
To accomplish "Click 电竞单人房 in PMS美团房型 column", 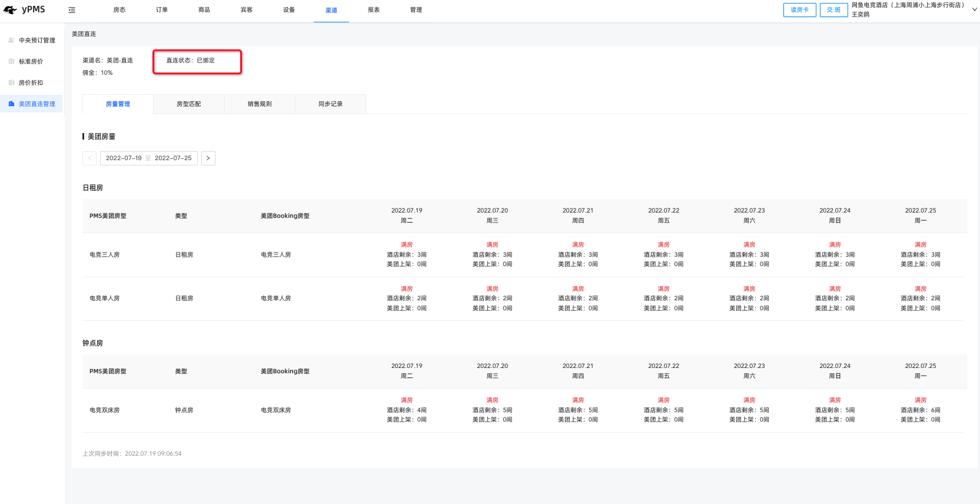I will pos(105,299).
